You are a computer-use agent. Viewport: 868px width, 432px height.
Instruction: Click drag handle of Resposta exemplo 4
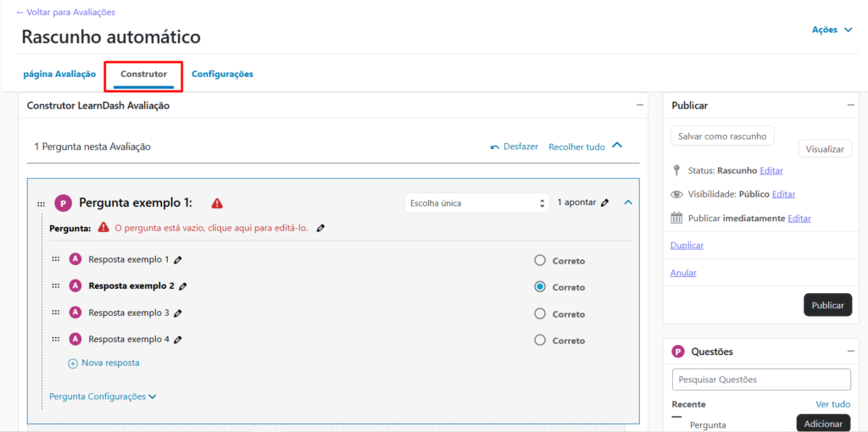click(56, 340)
